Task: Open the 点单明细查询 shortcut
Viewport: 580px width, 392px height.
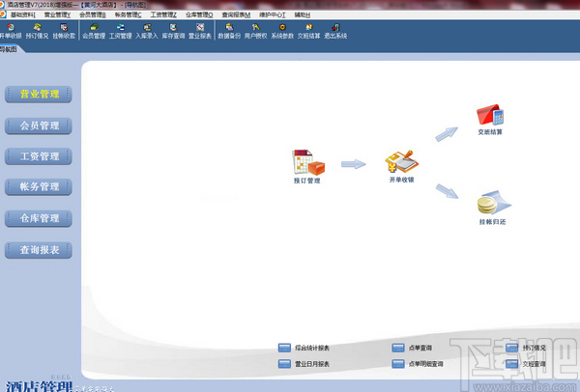Action: [418, 364]
